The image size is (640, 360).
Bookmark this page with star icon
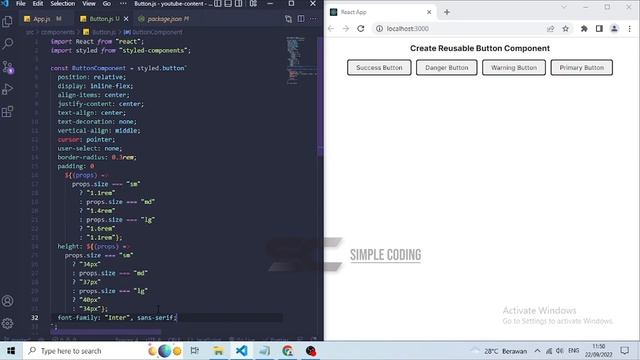pyautogui.click(x=565, y=29)
